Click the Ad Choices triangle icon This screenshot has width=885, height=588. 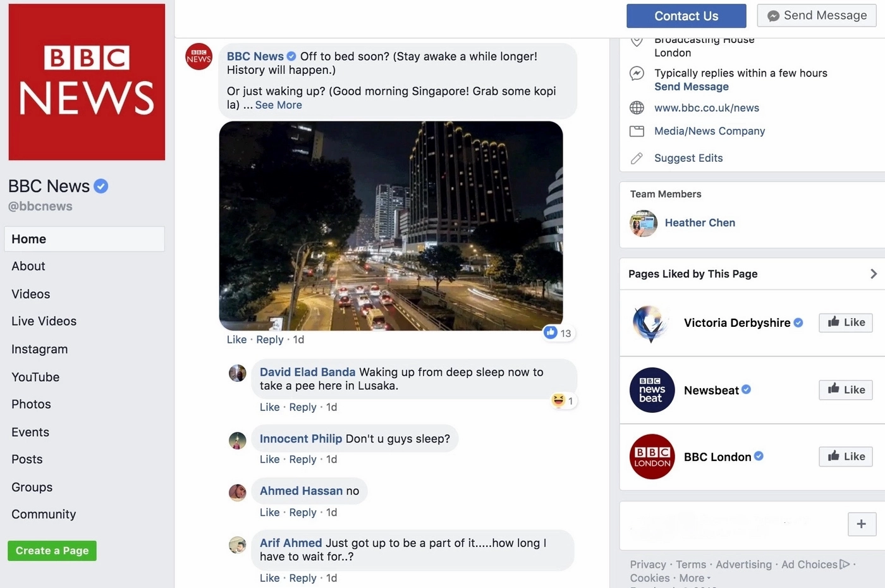(x=845, y=564)
